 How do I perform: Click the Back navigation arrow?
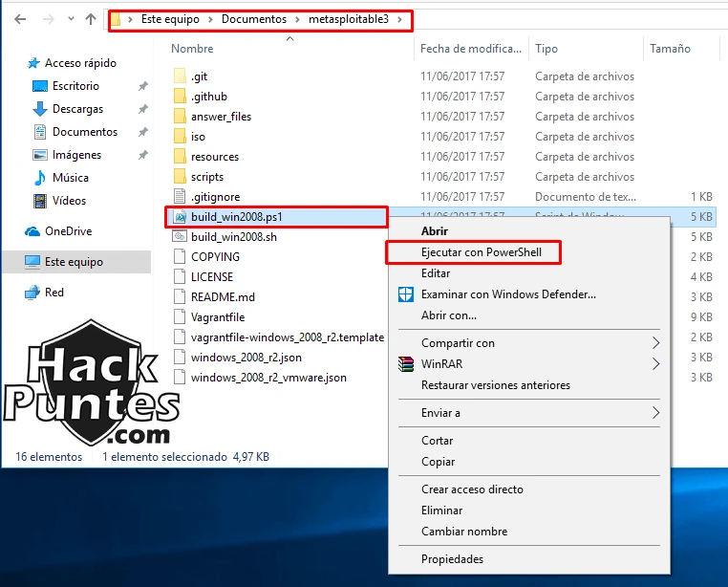pos(20,19)
